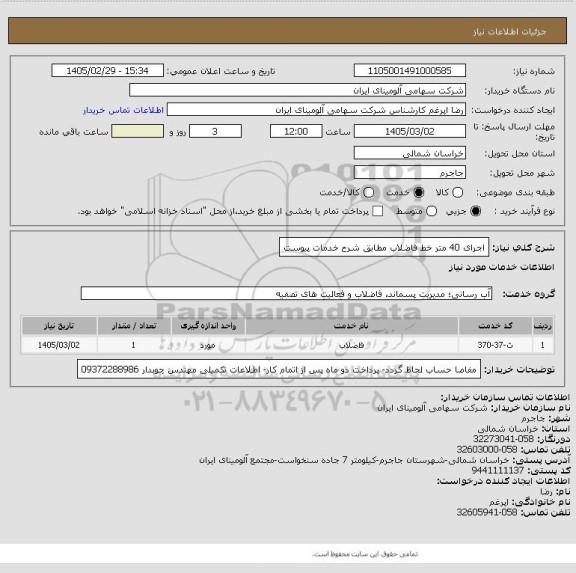Click the واحد اندازه گیری column header

208,326
